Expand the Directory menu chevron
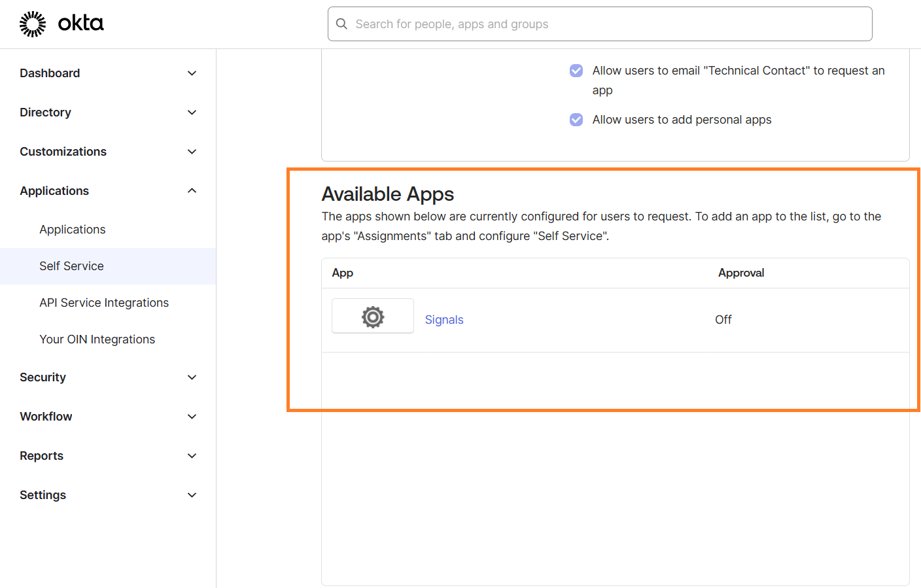The image size is (921, 588). [x=192, y=112]
